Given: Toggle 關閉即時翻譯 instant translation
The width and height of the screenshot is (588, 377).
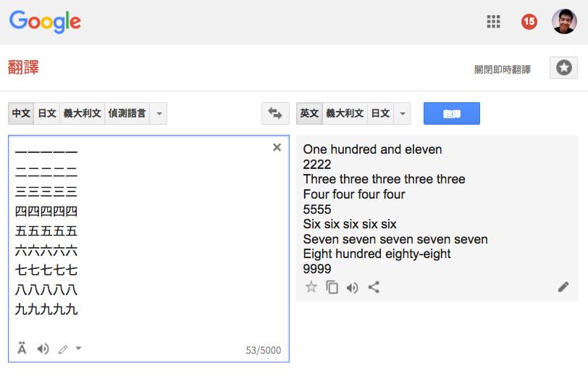Looking at the screenshot, I should click(x=502, y=70).
